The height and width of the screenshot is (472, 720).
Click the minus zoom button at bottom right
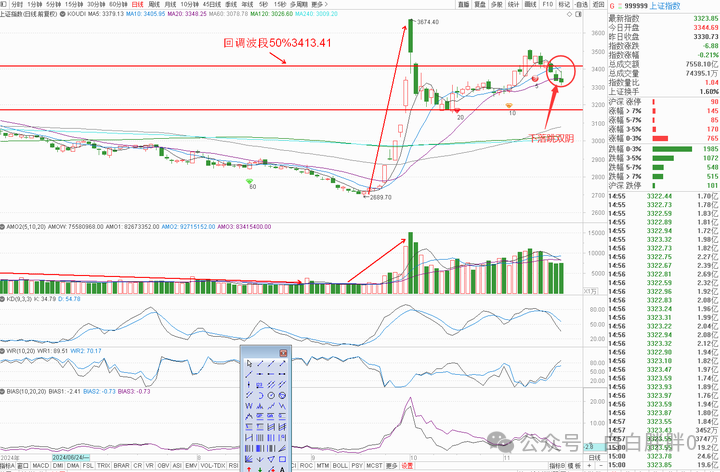coord(601,466)
